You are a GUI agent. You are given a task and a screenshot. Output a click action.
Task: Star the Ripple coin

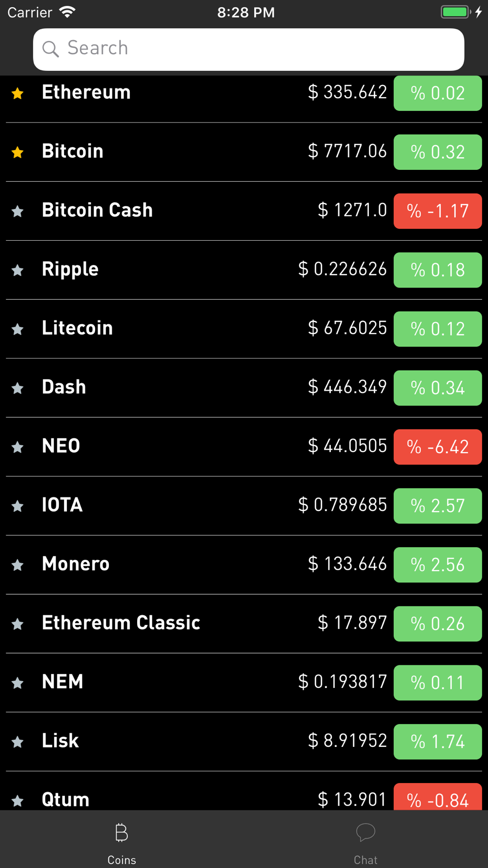pyautogui.click(x=18, y=270)
